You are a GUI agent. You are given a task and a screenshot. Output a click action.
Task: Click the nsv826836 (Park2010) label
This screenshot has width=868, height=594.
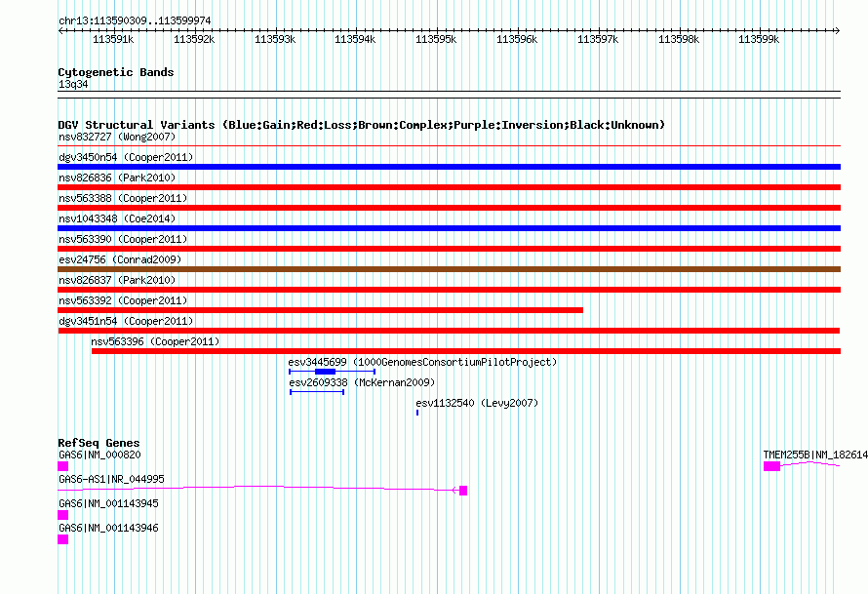117,178
